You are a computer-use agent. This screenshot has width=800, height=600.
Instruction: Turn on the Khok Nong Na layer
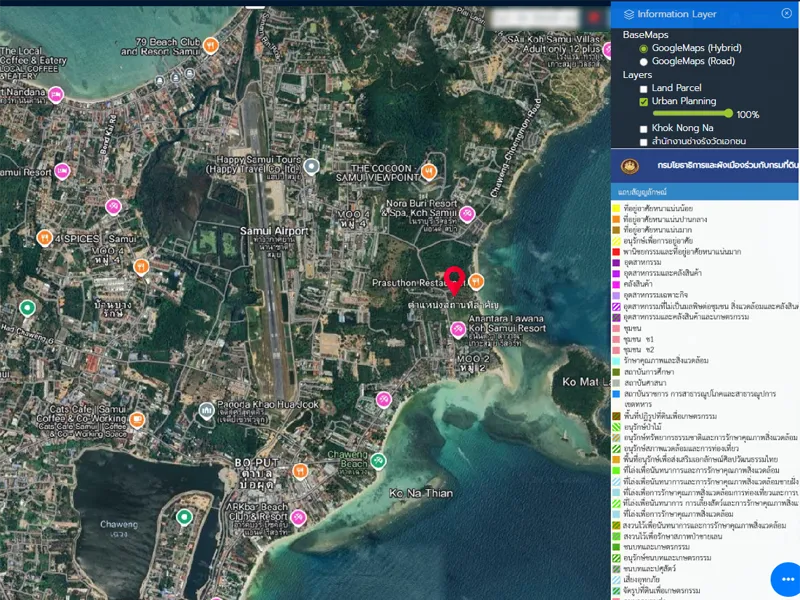(x=643, y=128)
